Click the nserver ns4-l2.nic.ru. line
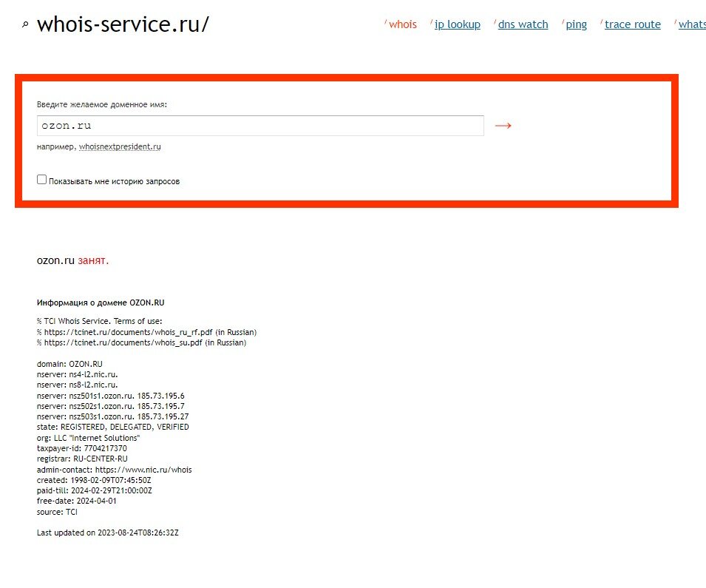The image size is (706, 588). [x=77, y=374]
